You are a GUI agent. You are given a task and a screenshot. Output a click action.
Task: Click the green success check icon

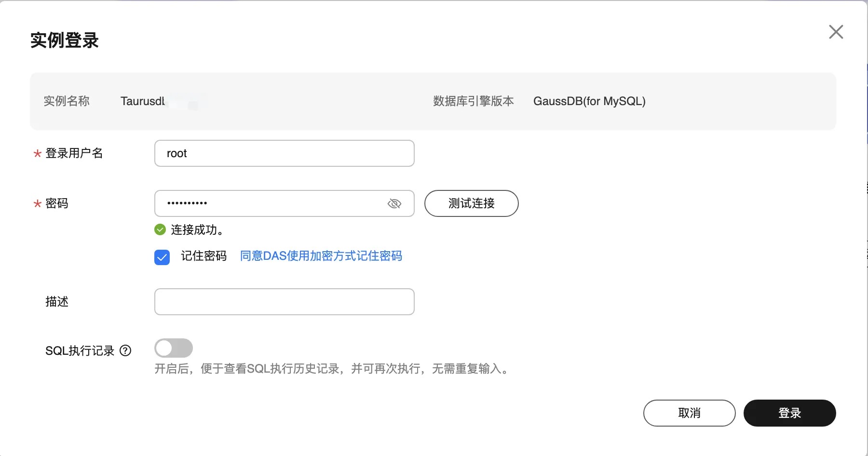pos(160,229)
